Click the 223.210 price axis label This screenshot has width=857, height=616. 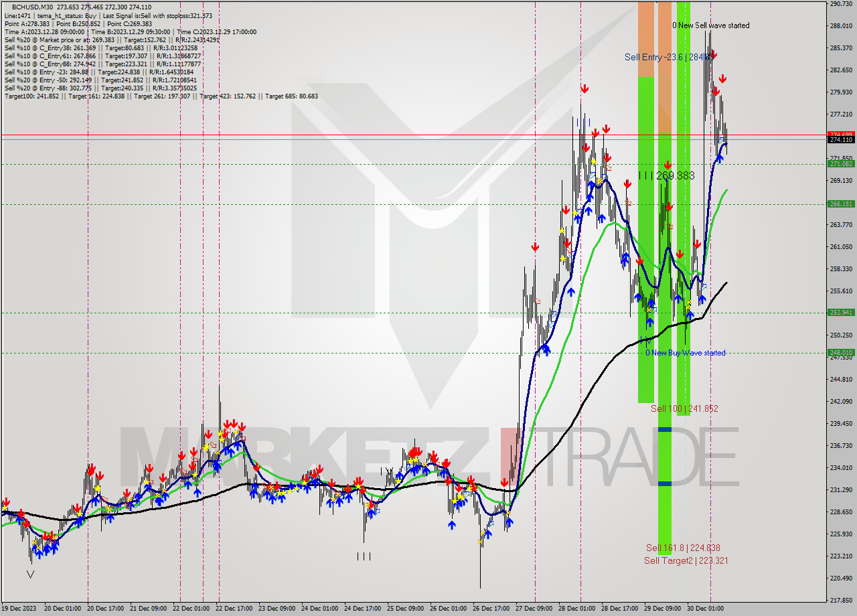[x=841, y=556]
